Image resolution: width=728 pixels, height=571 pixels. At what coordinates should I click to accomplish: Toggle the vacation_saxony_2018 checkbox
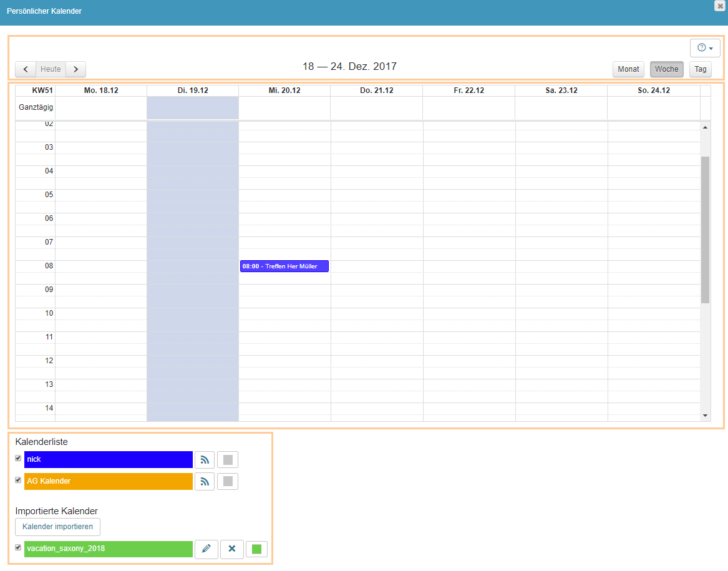pos(18,547)
